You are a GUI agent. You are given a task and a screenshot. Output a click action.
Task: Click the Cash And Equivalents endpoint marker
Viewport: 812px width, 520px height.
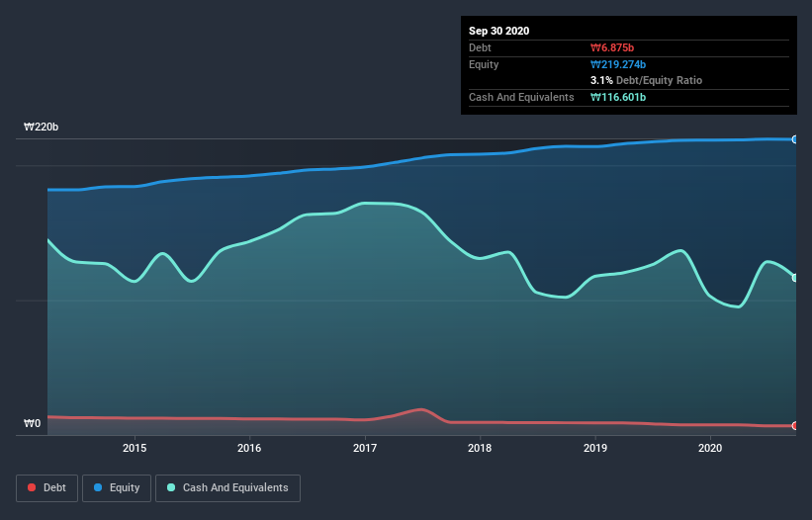(x=795, y=278)
